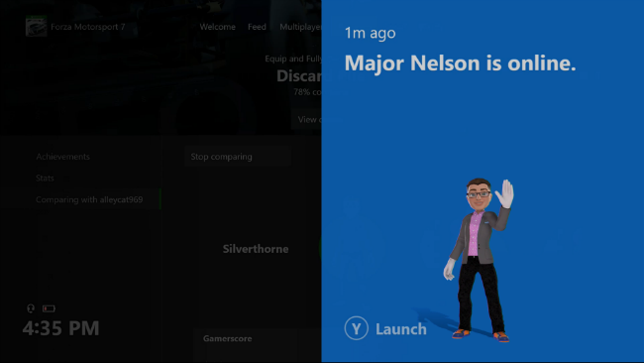The height and width of the screenshot is (363, 644).
Task: Open Forza Motorsport 7 title text
Action: [x=88, y=27]
